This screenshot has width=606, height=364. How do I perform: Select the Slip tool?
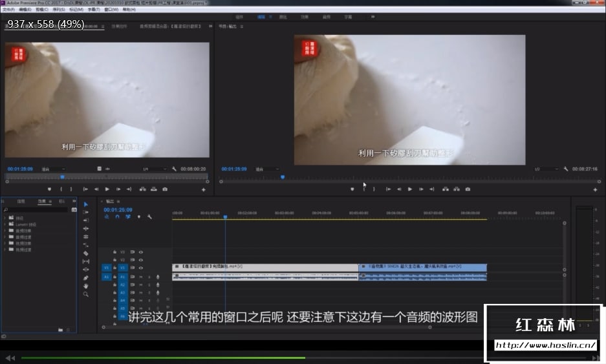click(x=86, y=261)
